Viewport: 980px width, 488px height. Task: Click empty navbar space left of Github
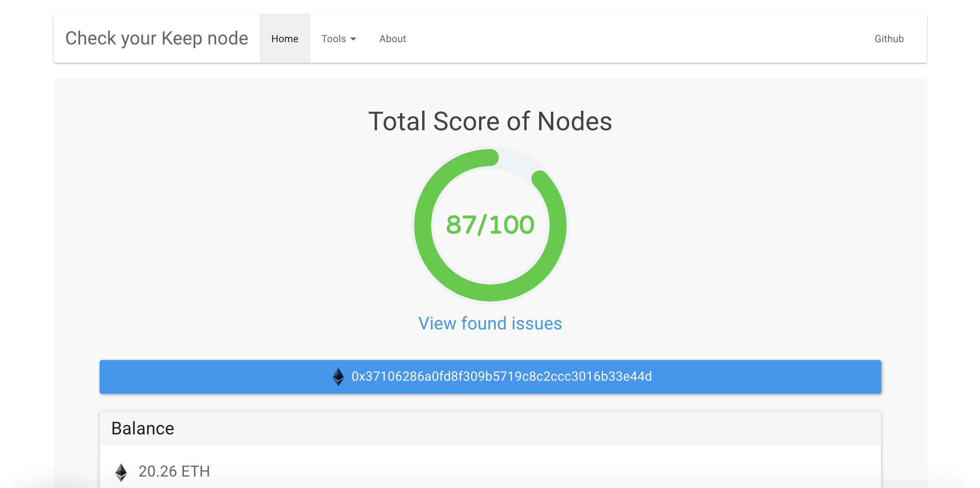pos(651,39)
